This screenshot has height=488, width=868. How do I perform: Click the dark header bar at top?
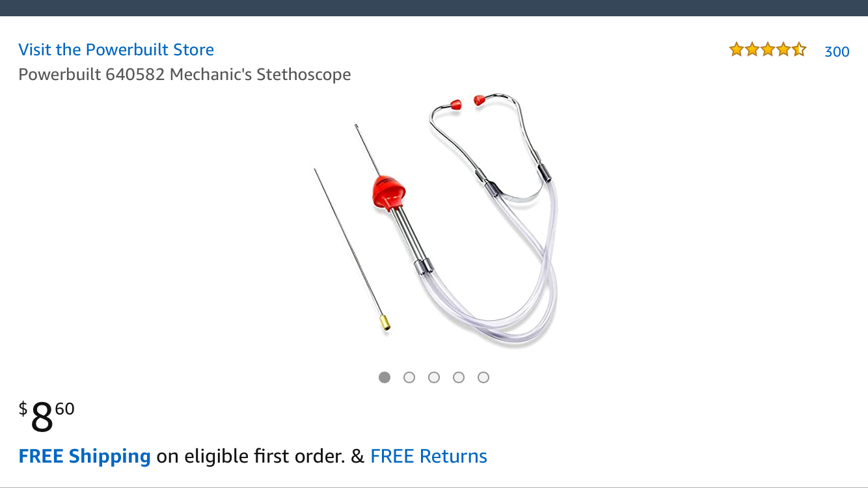tap(434, 8)
